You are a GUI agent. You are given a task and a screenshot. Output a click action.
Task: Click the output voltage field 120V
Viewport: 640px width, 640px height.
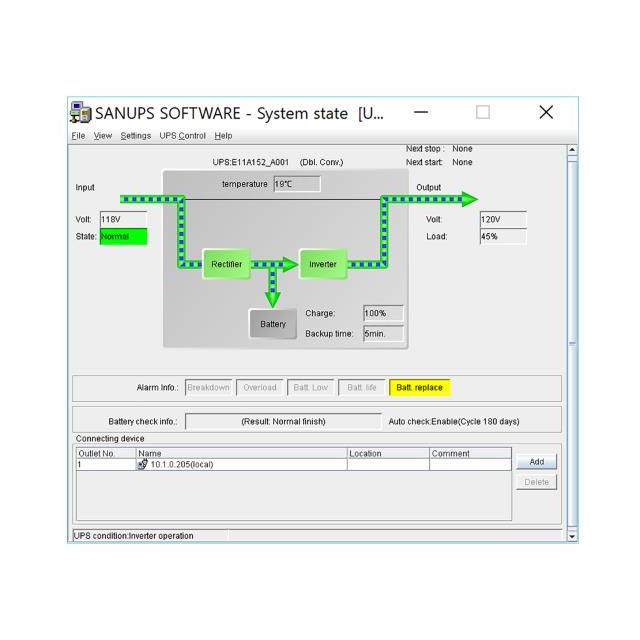coord(503,219)
